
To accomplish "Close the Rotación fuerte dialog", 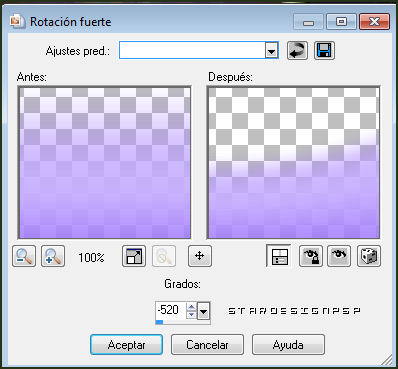I will pos(374,22).
